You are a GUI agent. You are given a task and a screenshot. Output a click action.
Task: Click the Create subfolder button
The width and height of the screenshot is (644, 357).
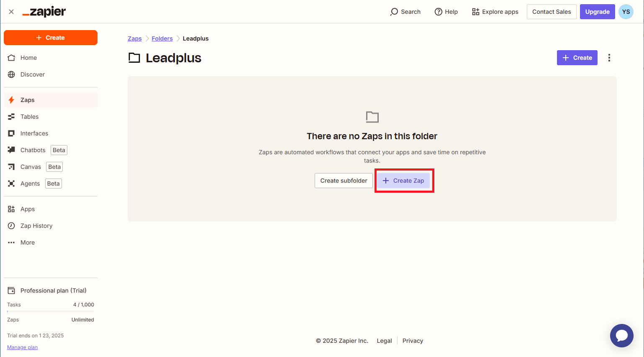(344, 181)
